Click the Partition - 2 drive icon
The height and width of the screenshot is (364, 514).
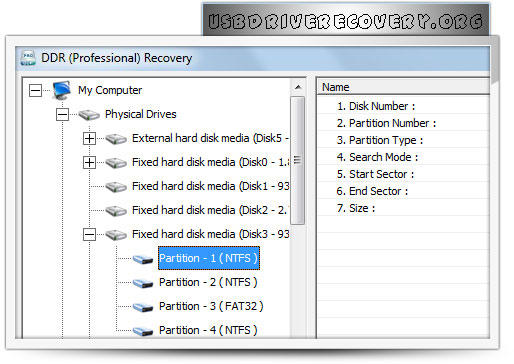coord(143,283)
